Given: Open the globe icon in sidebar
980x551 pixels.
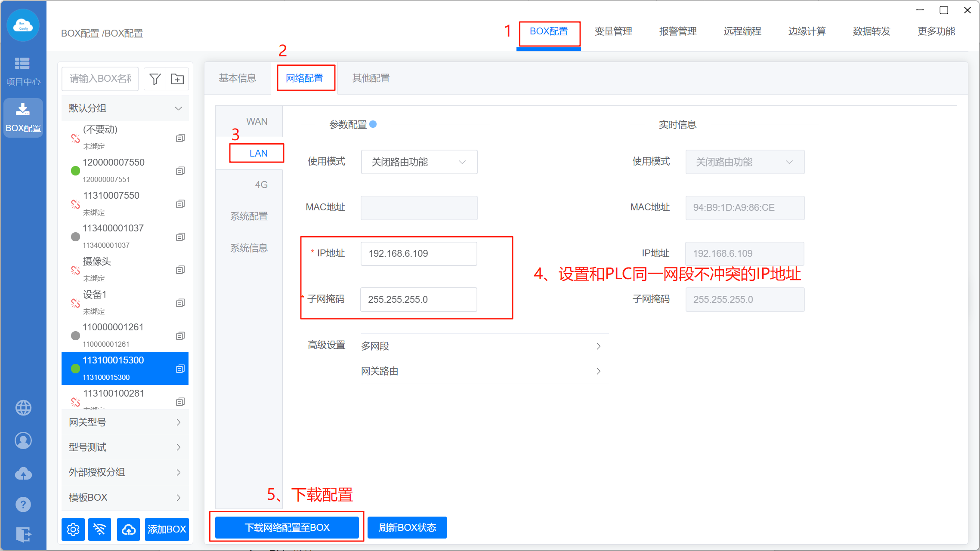Looking at the screenshot, I should click(x=23, y=407).
